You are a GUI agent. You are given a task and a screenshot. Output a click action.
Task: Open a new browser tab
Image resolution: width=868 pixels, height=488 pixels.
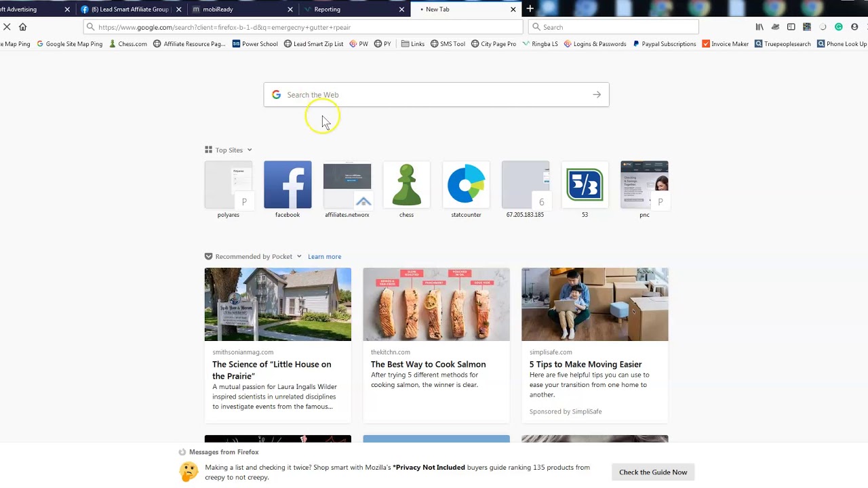(x=530, y=9)
